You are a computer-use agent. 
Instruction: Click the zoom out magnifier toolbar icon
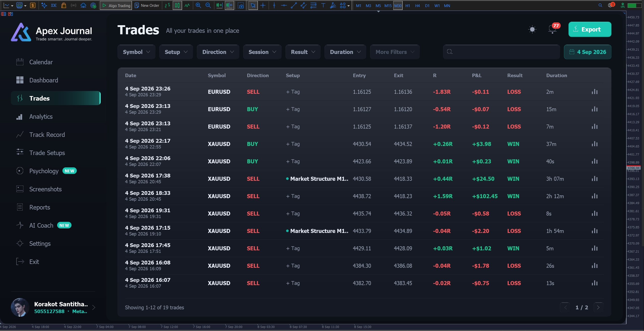(208, 6)
